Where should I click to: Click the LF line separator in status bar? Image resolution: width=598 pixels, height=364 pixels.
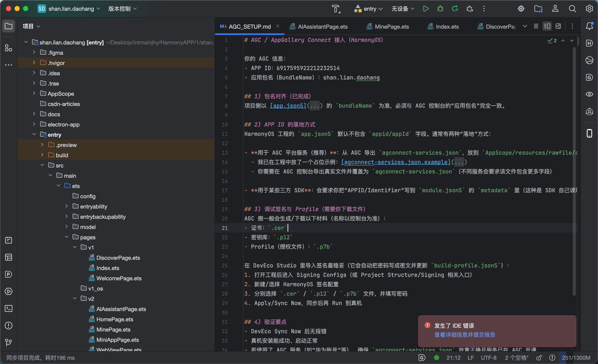pyautogui.click(x=471, y=358)
